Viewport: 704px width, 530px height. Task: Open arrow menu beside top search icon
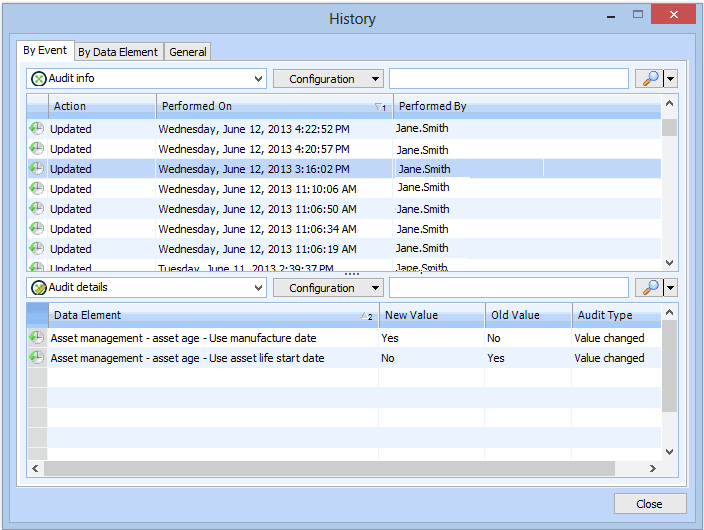[x=671, y=79]
